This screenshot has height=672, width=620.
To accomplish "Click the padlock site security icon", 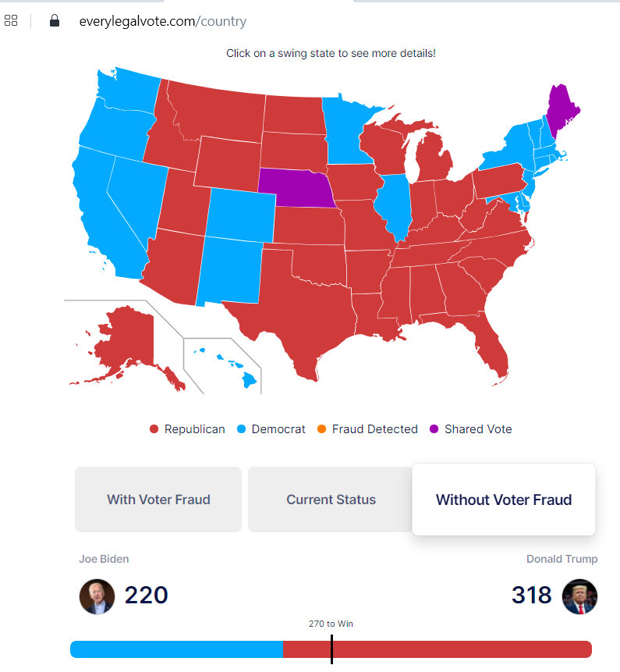I will pyautogui.click(x=55, y=20).
